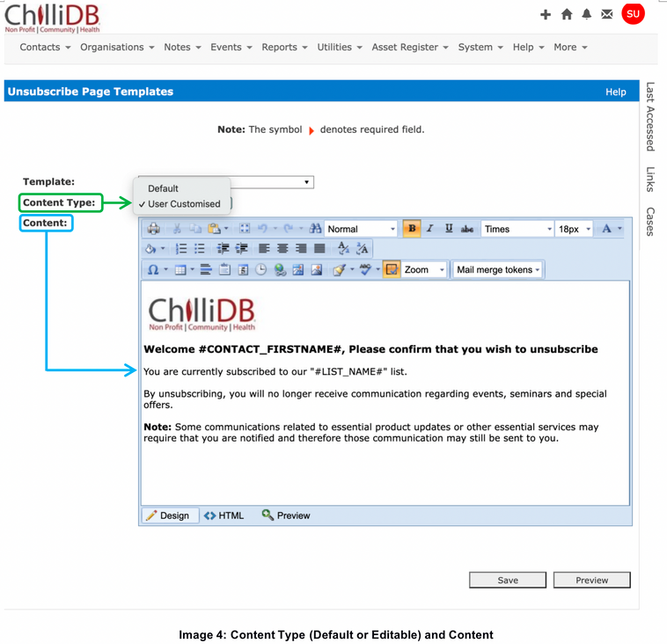Go to home via house icon

click(567, 14)
